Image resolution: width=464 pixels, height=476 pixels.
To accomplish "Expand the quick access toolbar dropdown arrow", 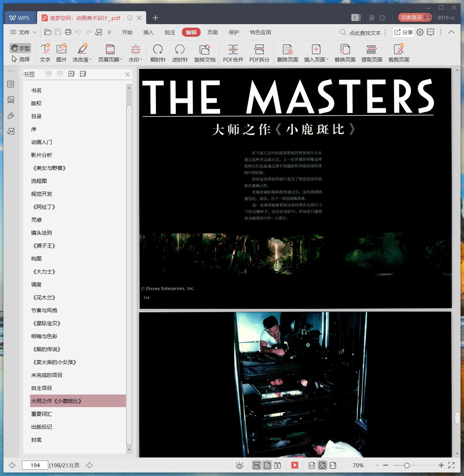I will (x=109, y=32).
